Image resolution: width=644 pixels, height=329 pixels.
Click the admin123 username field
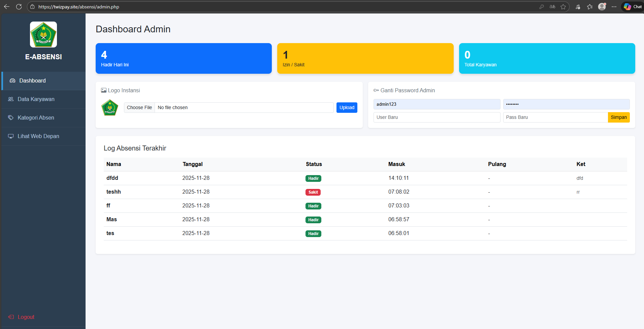[x=437, y=104]
